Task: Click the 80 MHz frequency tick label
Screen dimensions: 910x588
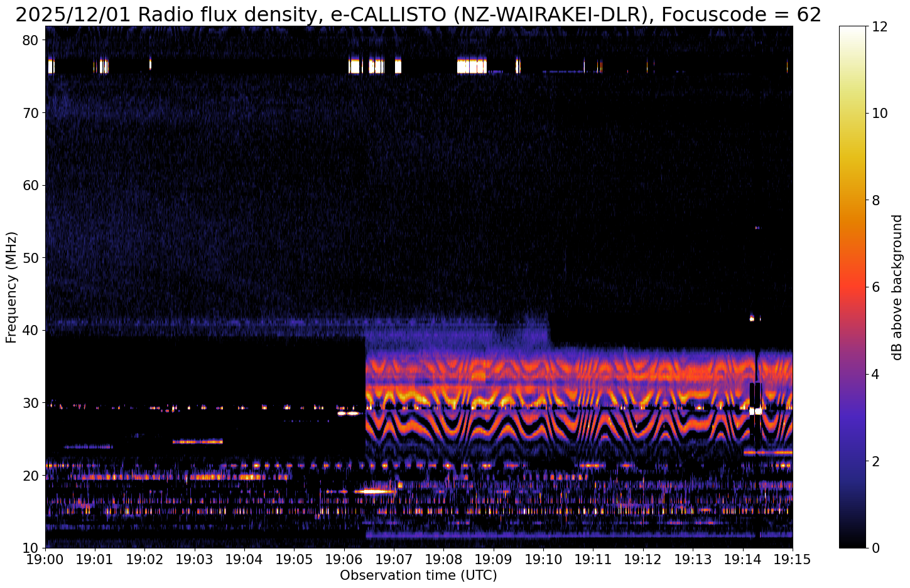Action: [x=31, y=40]
